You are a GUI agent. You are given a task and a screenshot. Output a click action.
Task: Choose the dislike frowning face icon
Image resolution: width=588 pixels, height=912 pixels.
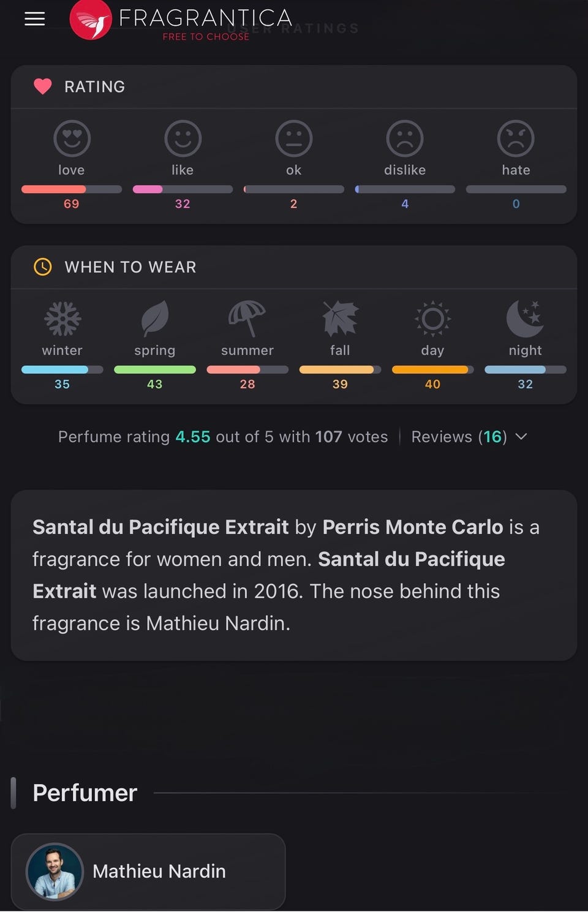tap(405, 138)
